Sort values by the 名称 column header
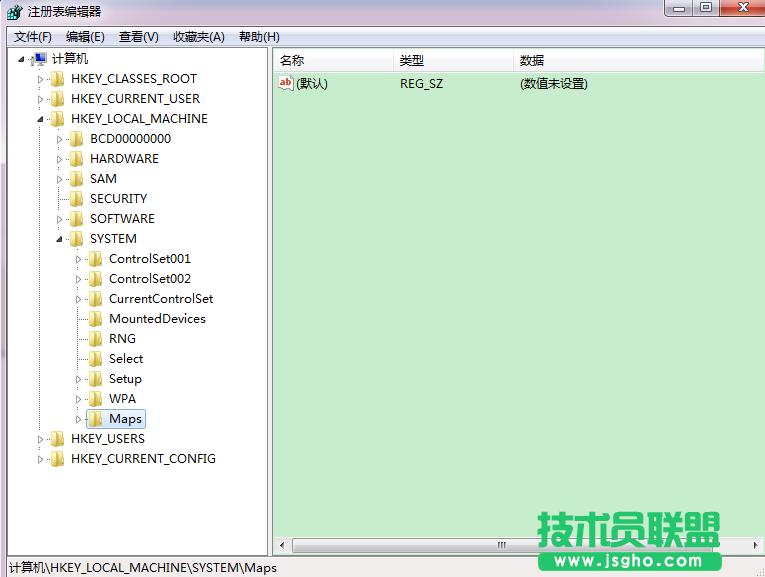 coord(292,61)
